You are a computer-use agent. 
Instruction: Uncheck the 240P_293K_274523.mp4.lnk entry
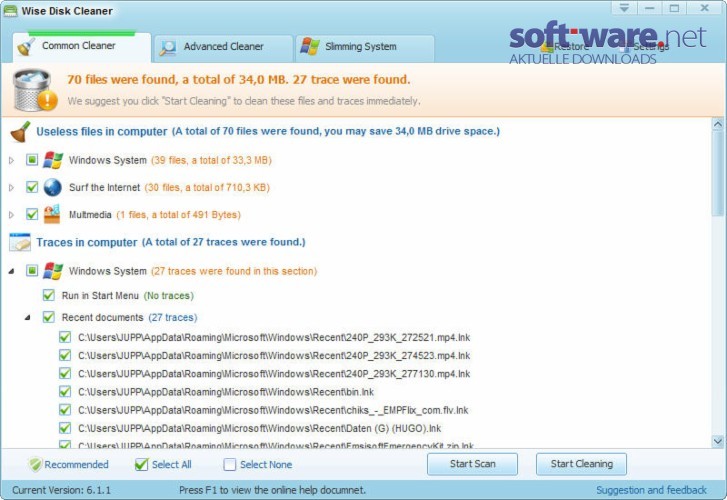(65, 355)
